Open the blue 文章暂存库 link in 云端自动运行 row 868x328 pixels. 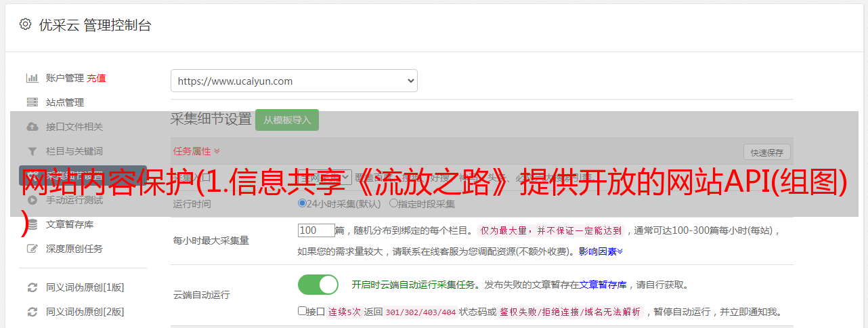point(603,285)
